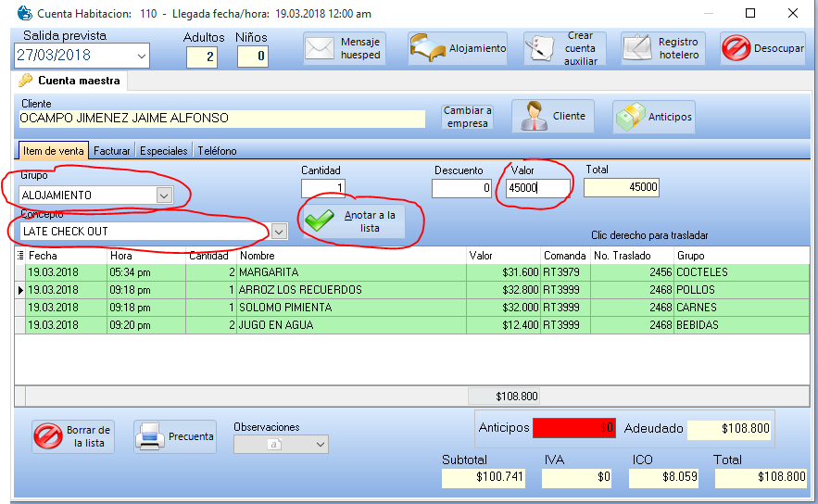Open the Alojamiento bed icon button
818x504 pixels.
click(x=458, y=48)
